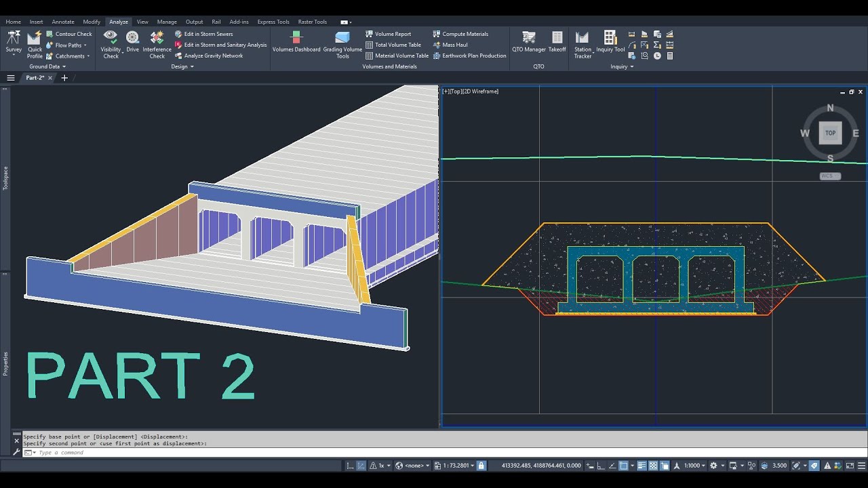This screenshot has height=488, width=868.
Task: Start the Interference Check
Action: coord(157,45)
